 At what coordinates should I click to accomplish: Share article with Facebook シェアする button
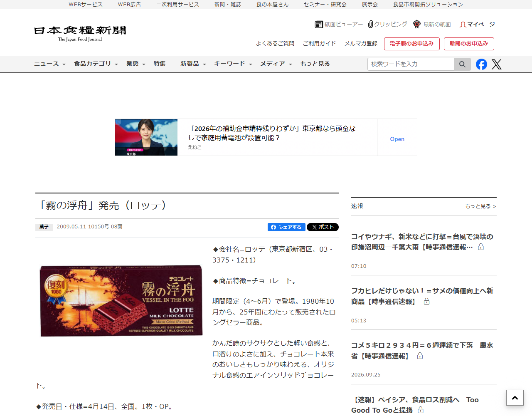pos(286,227)
